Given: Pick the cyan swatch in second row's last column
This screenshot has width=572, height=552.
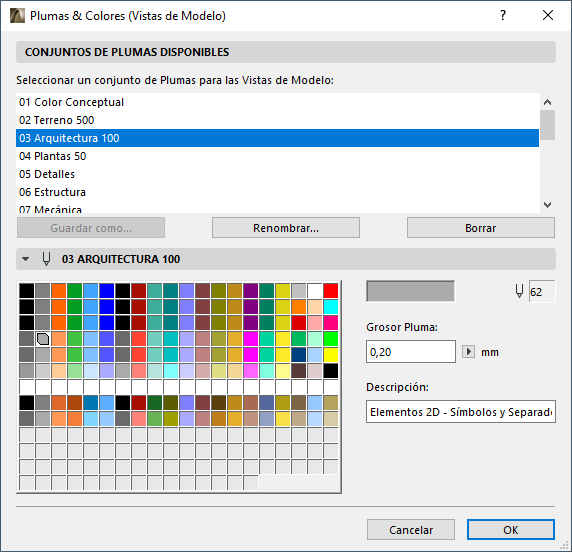Looking at the screenshot, I should click(x=331, y=307).
